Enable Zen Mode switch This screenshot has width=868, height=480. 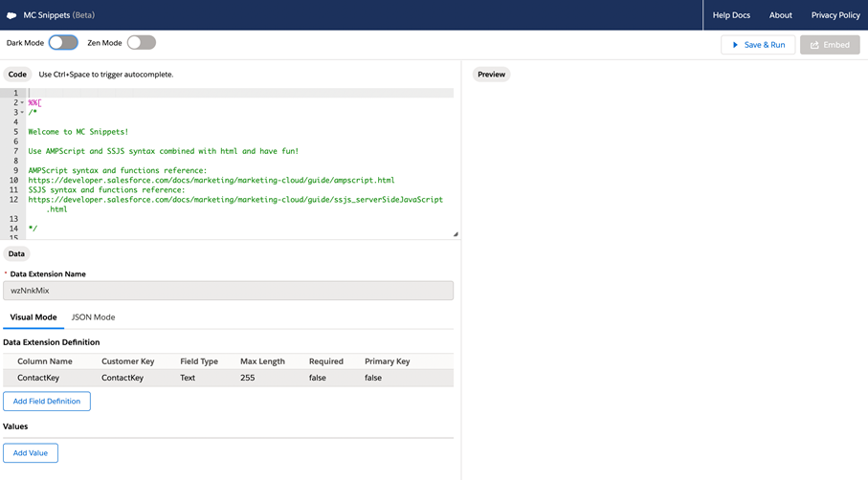click(x=141, y=43)
